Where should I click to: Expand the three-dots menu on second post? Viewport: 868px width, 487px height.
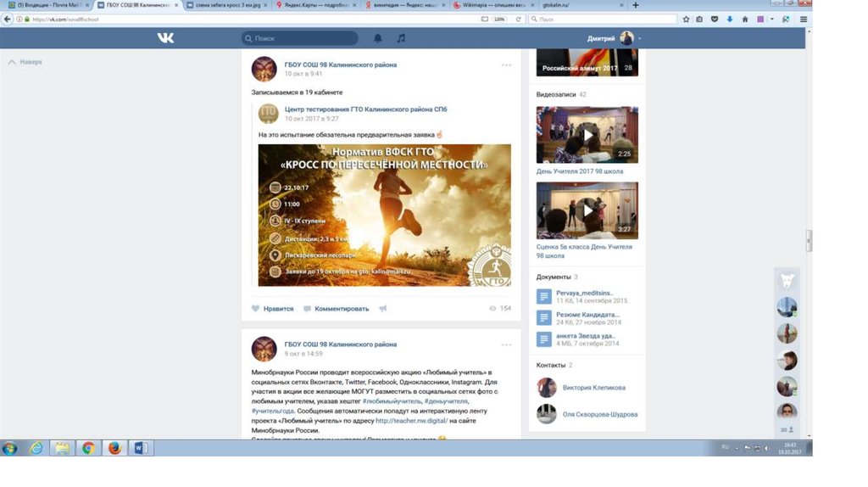(506, 345)
